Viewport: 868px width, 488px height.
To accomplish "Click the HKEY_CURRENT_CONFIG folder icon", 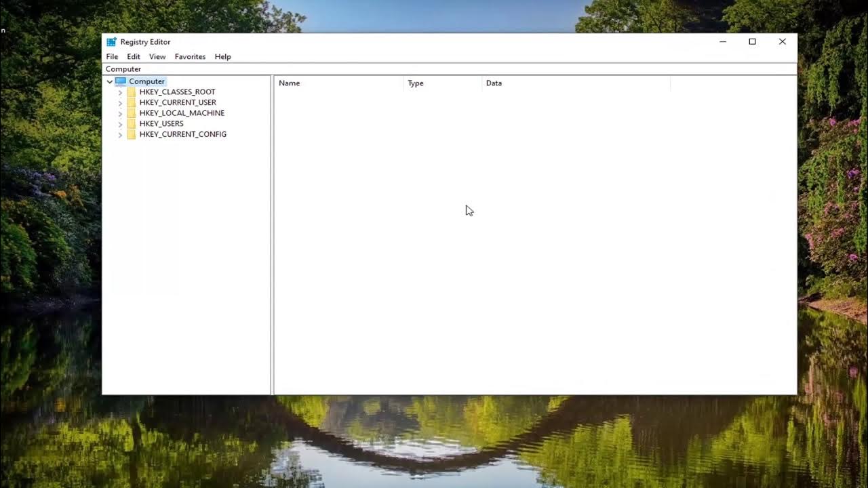I will pos(132,134).
